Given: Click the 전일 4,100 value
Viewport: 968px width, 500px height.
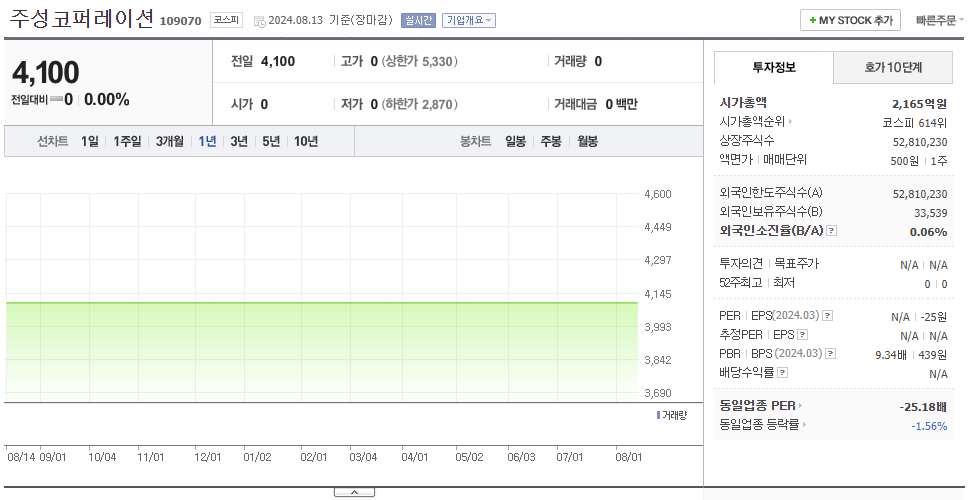Looking at the screenshot, I should point(278,61).
